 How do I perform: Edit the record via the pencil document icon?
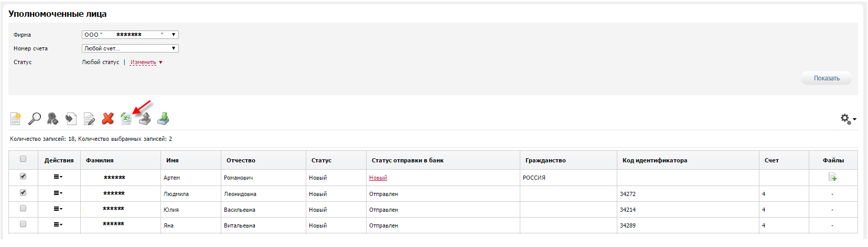coord(89,119)
